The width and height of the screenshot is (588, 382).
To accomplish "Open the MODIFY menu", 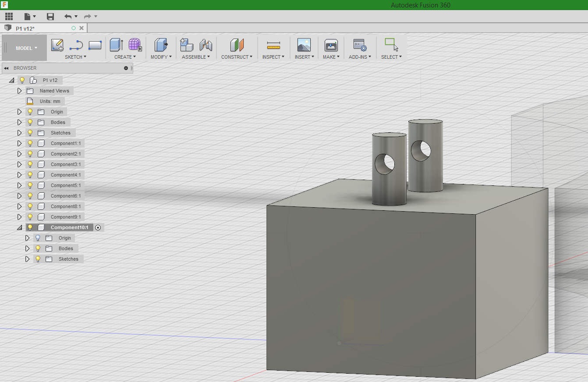I will 161,57.
